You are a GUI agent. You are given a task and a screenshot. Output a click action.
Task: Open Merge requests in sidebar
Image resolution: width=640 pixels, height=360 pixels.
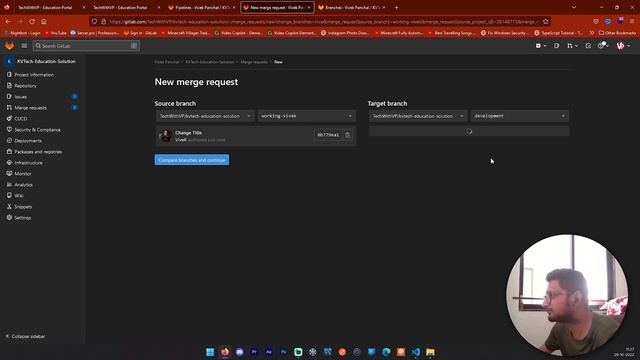[x=31, y=108]
